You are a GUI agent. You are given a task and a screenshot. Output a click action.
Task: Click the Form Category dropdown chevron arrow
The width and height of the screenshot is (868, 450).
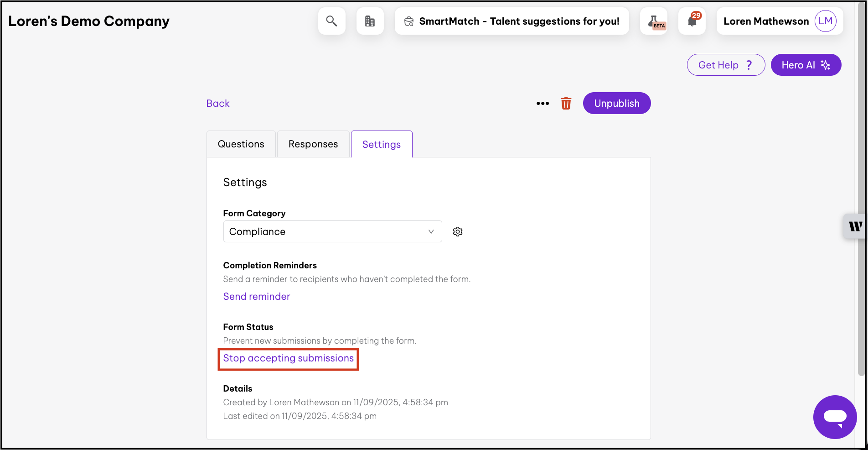pos(431,232)
